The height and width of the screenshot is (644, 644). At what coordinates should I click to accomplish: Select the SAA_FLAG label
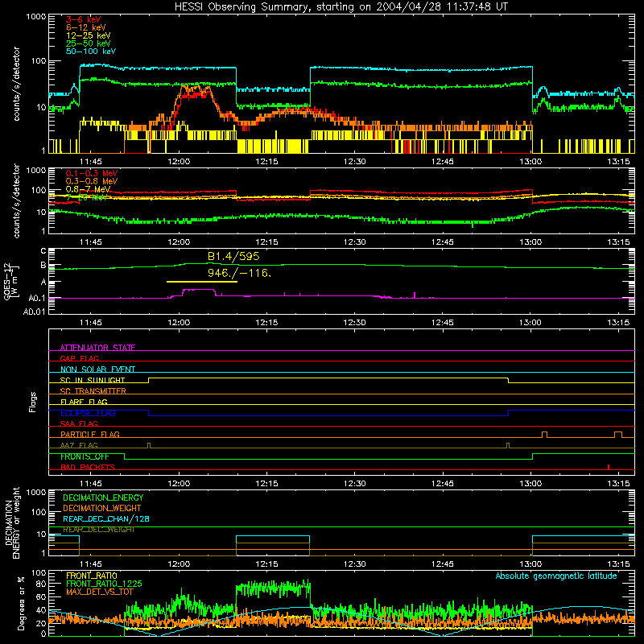click(79, 423)
